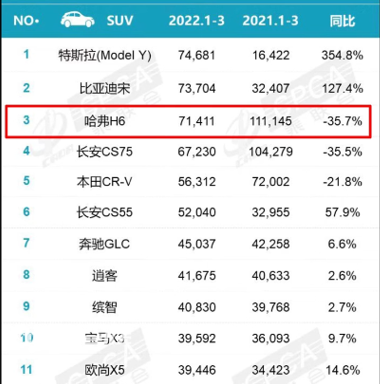Click the NO. column header

pyautogui.click(x=26, y=21)
